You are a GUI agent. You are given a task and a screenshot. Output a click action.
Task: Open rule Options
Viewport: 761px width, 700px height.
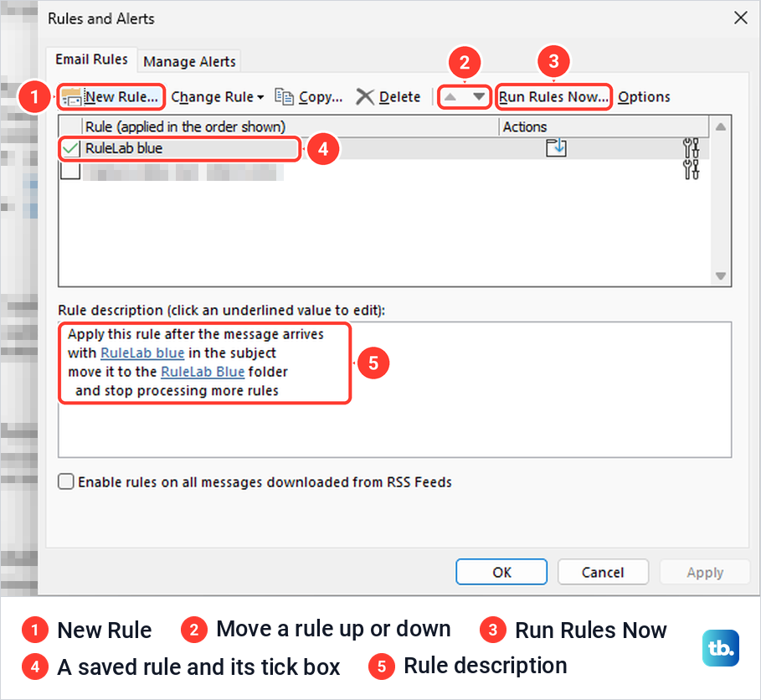(x=644, y=96)
